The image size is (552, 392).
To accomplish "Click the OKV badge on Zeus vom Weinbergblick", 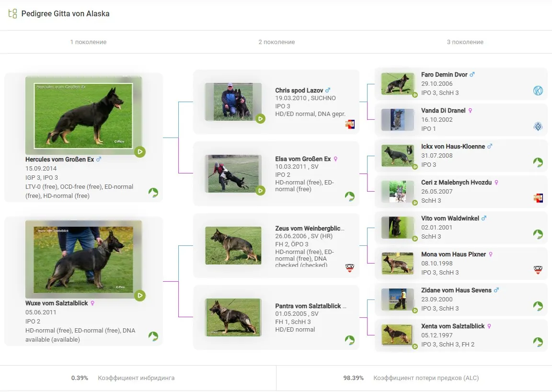I will point(350,268).
